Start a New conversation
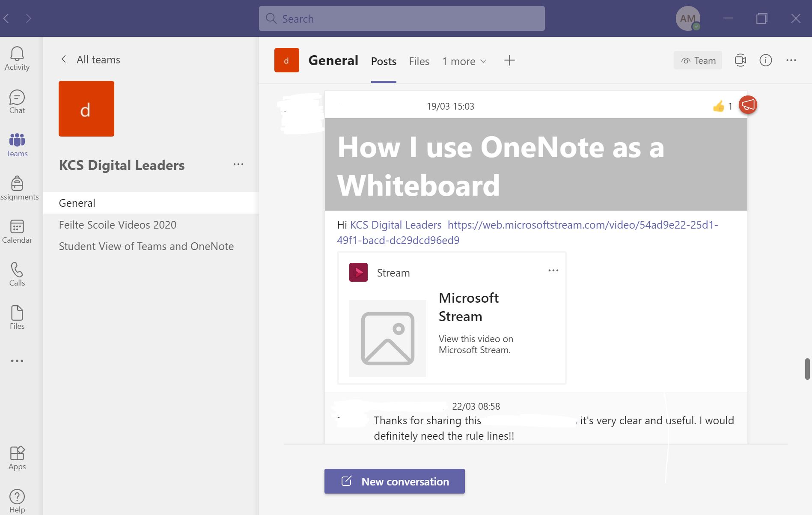This screenshot has width=812, height=515. (394, 481)
